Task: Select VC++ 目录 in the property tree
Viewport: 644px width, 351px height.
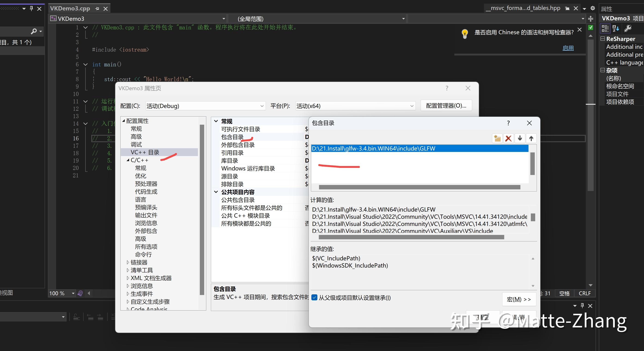Action: [145, 152]
